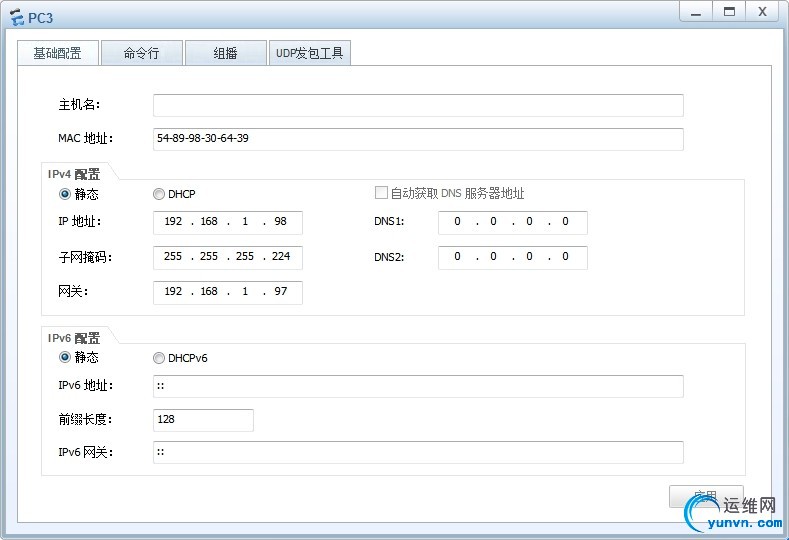Open the UDP发包工具 tab
The image size is (789, 540).
309,53
